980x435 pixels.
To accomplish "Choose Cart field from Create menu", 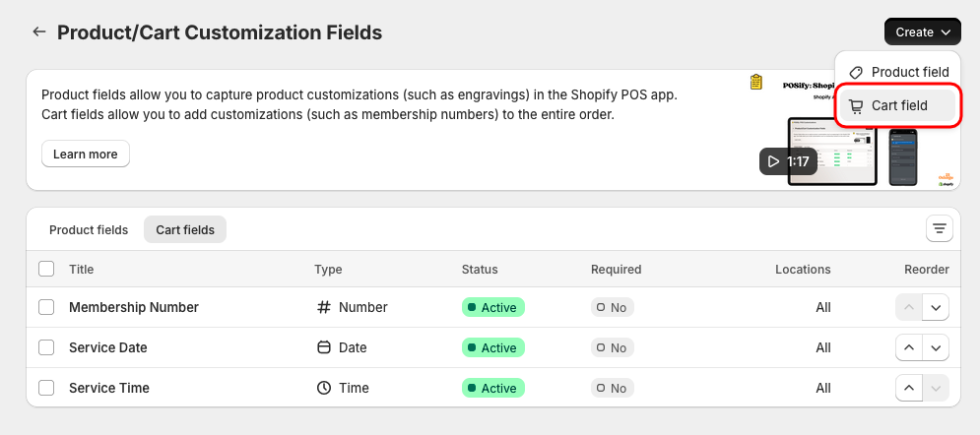I will click(898, 105).
